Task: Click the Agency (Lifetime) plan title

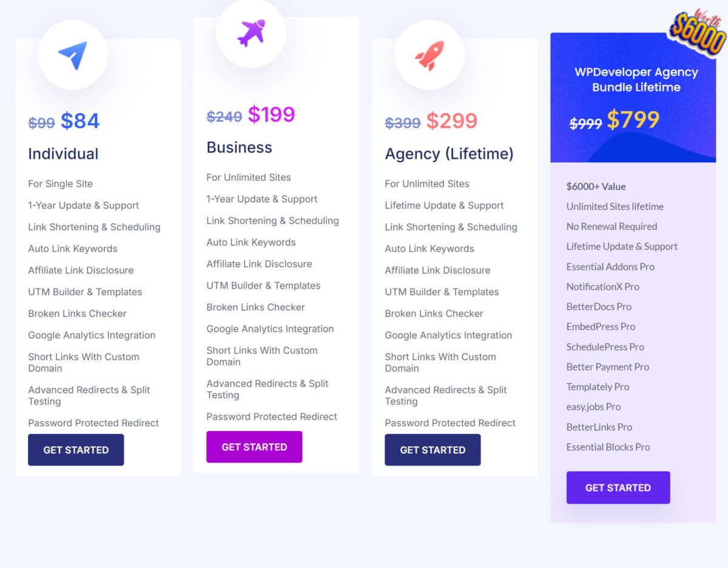Action: pyautogui.click(x=449, y=154)
